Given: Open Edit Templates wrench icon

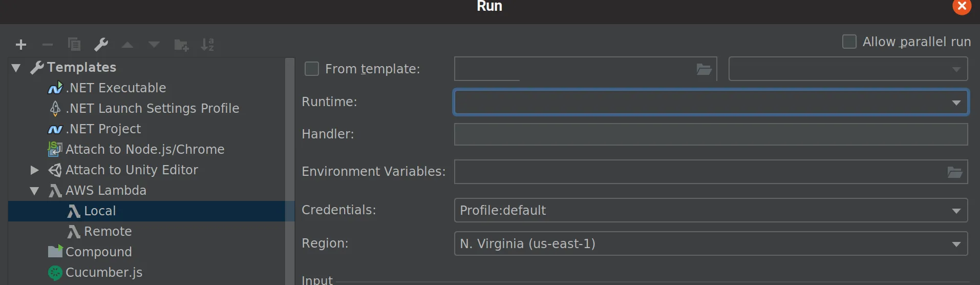Looking at the screenshot, I should (101, 45).
